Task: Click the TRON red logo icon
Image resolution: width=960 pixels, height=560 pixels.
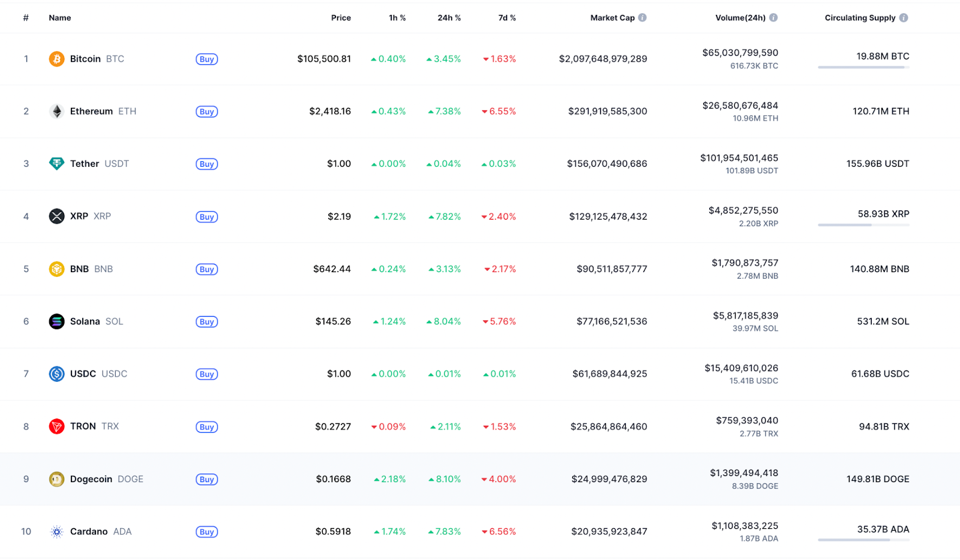Action: [x=56, y=426]
